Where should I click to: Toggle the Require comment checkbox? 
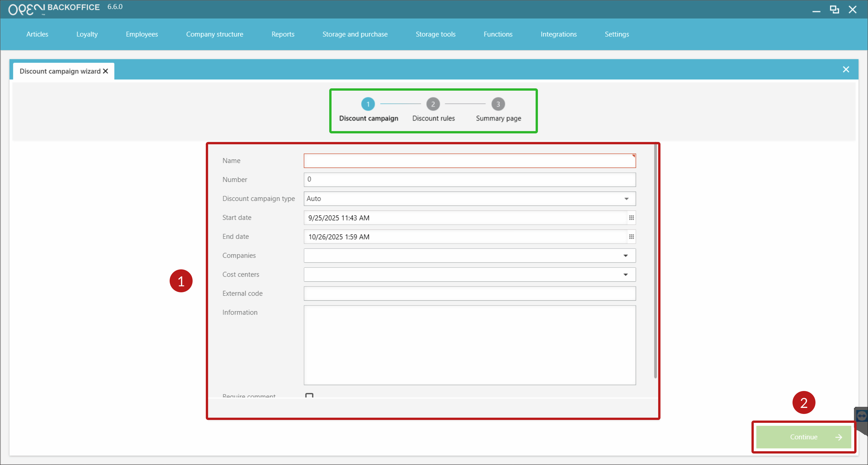coord(309,395)
